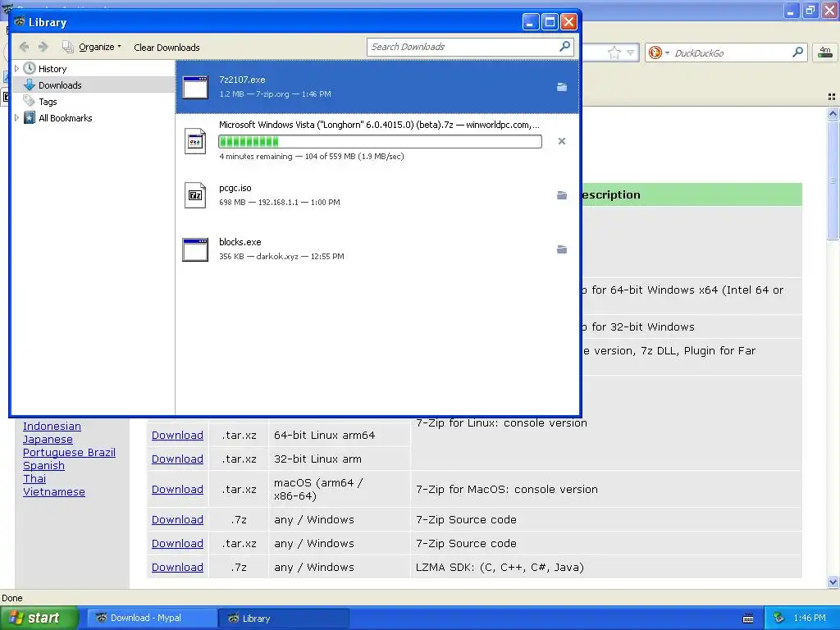Open the Vietnamese language link
840x630 pixels.
tap(53, 492)
